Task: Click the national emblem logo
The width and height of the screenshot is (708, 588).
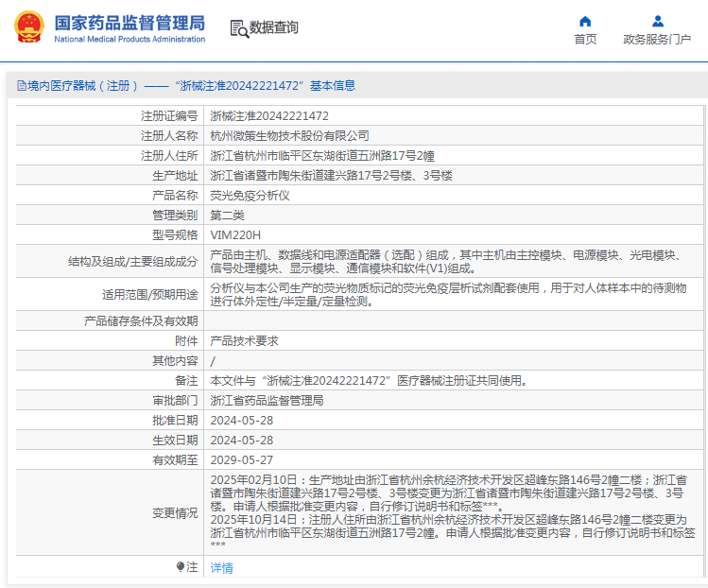Action: click(x=29, y=27)
